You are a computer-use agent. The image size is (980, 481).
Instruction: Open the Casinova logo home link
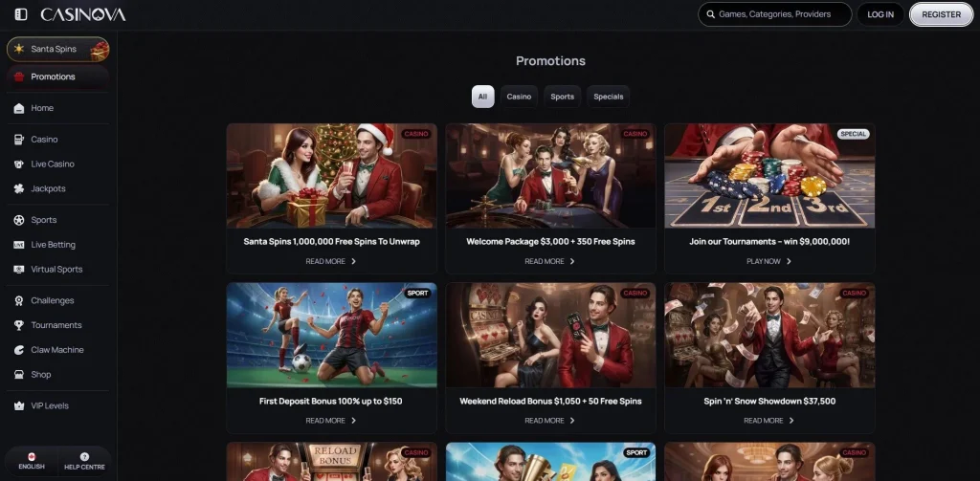pos(83,14)
